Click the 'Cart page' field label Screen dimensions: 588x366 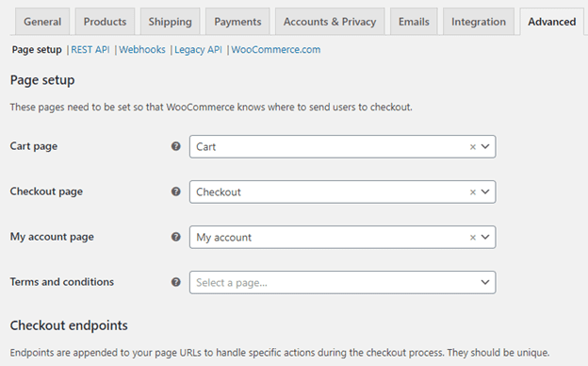click(34, 146)
